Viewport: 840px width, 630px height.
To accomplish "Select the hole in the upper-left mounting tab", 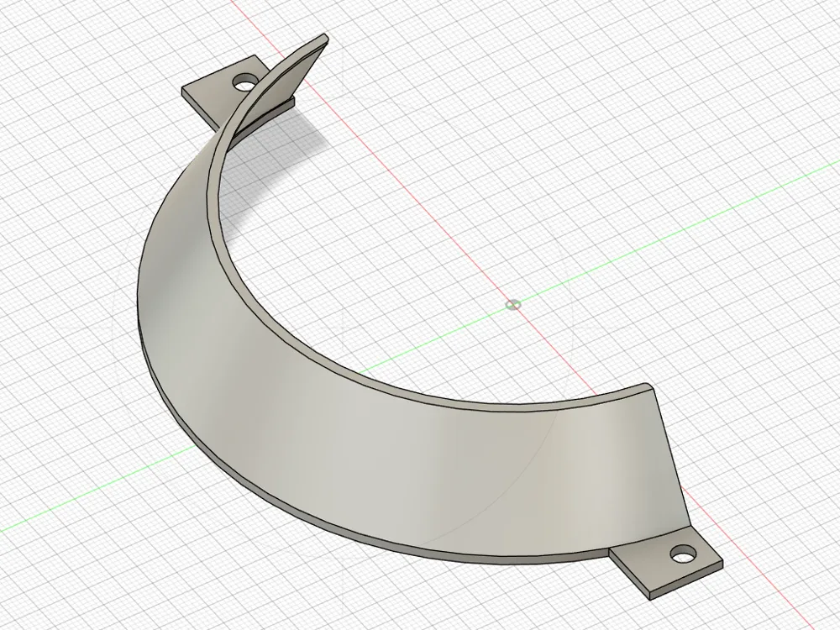I will tap(244, 83).
